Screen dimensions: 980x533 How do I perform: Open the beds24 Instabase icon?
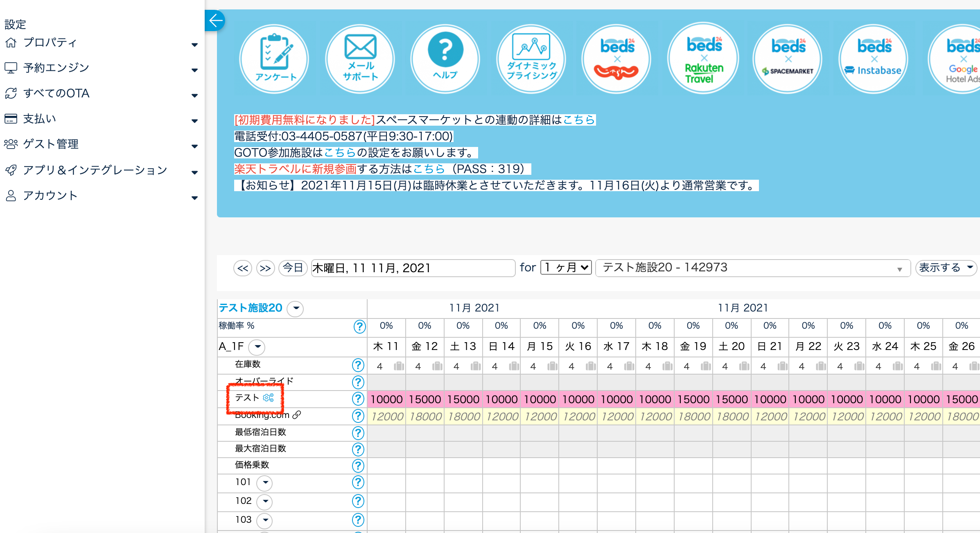[874, 59]
